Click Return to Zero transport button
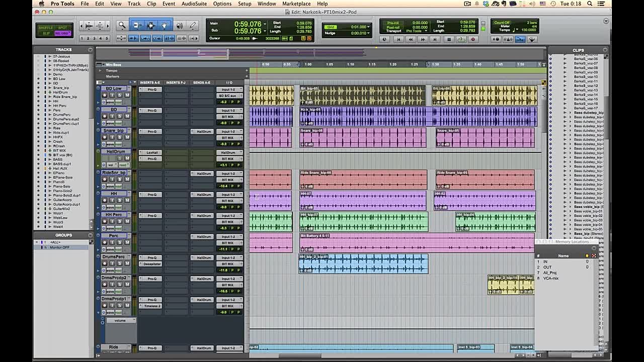 (x=397, y=39)
